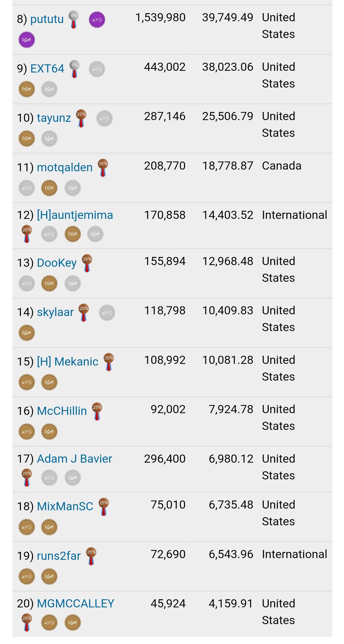Click the purple 16e badge under pututu

[27, 40]
